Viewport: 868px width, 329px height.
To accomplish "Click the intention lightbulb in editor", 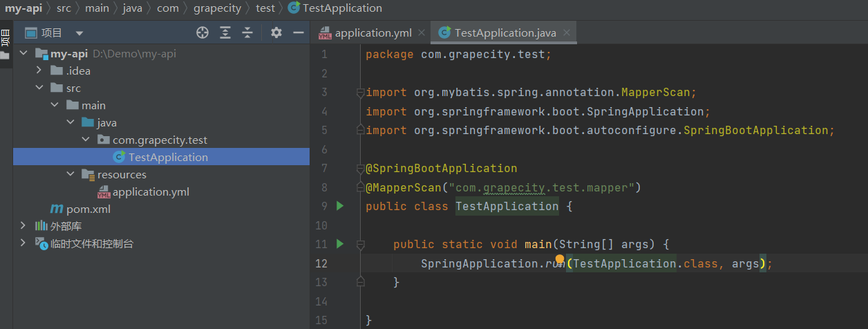I will tap(560, 260).
